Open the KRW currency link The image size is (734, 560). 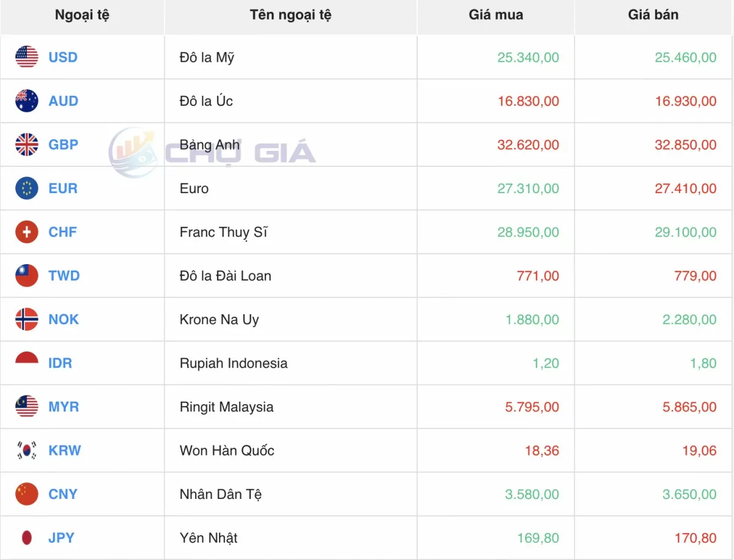(x=65, y=451)
